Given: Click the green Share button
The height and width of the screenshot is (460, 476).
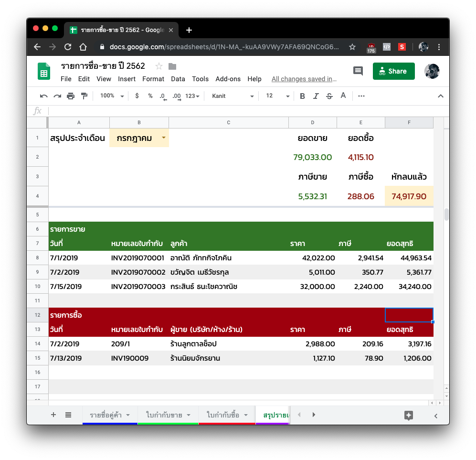Looking at the screenshot, I should point(393,71).
